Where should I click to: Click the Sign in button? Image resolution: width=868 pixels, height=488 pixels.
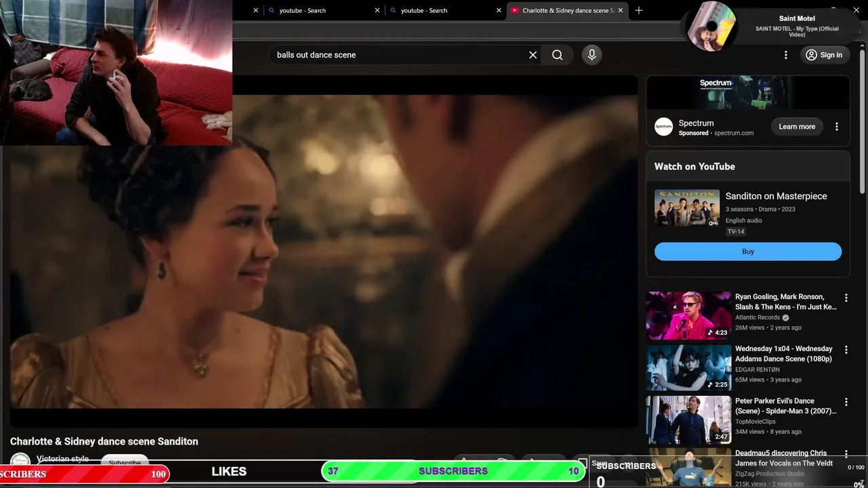click(823, 55)
